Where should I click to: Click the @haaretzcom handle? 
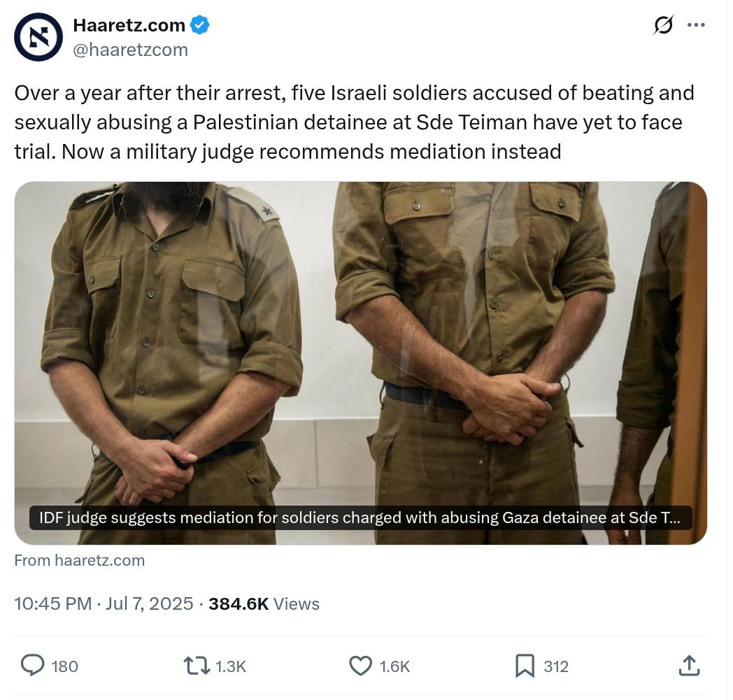[130, 50]
